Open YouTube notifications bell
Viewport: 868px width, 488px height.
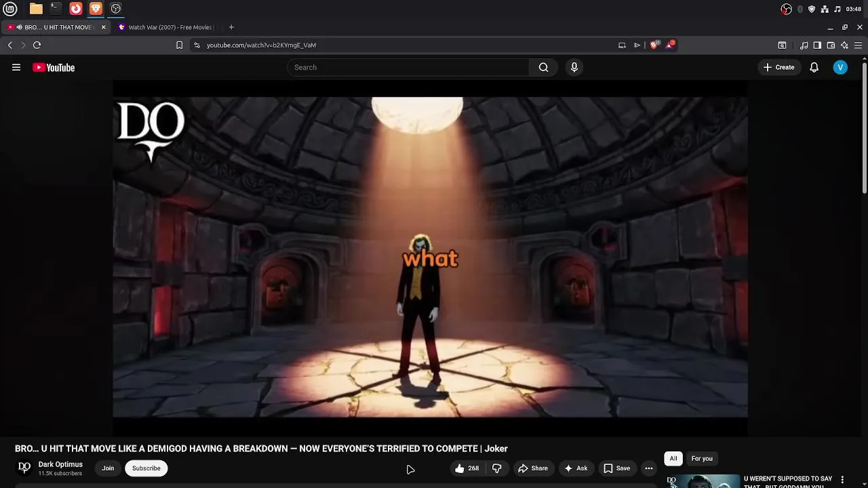click(814, 67)
